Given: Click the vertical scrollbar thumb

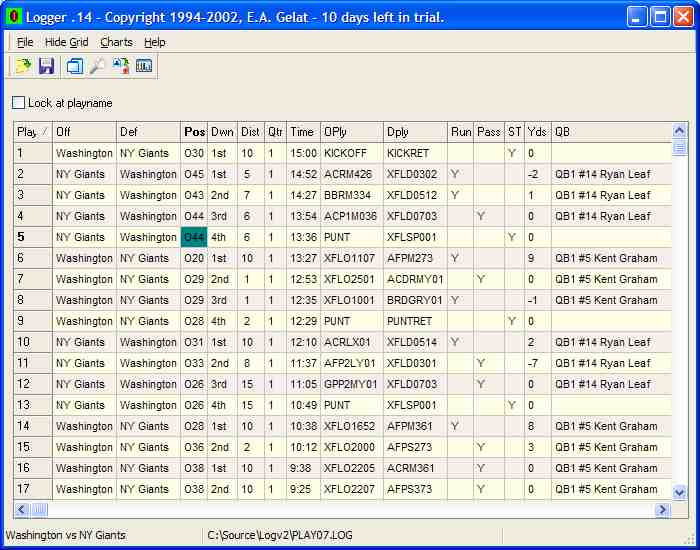Looking at the screenshot, I should (x=679, y=147).
